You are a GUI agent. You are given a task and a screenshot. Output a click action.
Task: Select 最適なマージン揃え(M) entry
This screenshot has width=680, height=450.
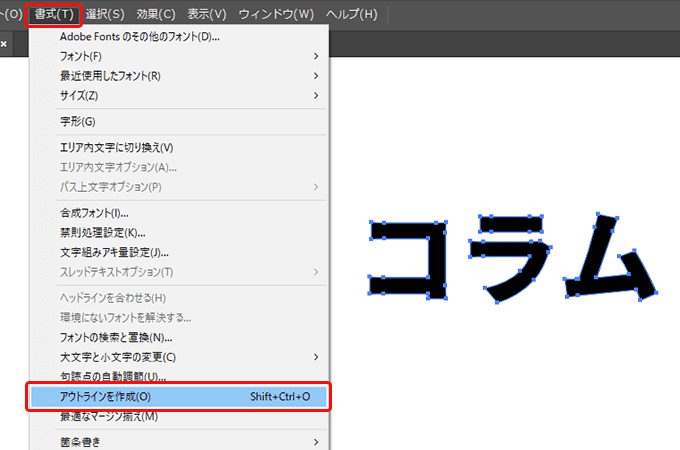pos(178,417)
